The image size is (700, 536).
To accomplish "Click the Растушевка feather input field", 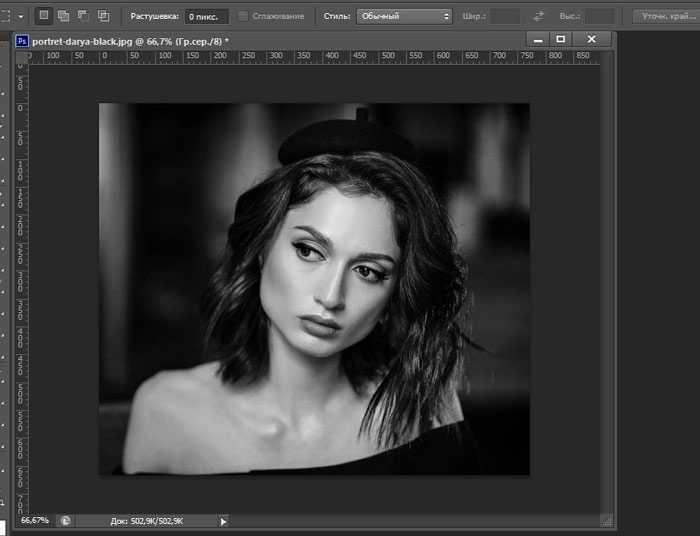I will point(206,17).
